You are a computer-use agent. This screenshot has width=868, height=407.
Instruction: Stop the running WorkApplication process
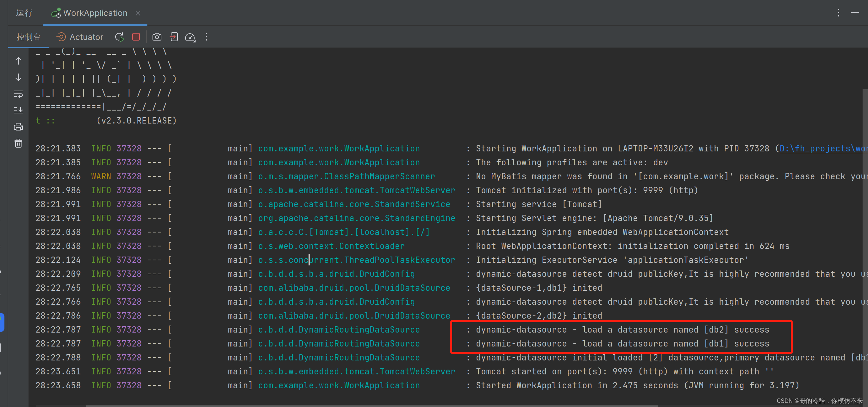pos(136,37)
